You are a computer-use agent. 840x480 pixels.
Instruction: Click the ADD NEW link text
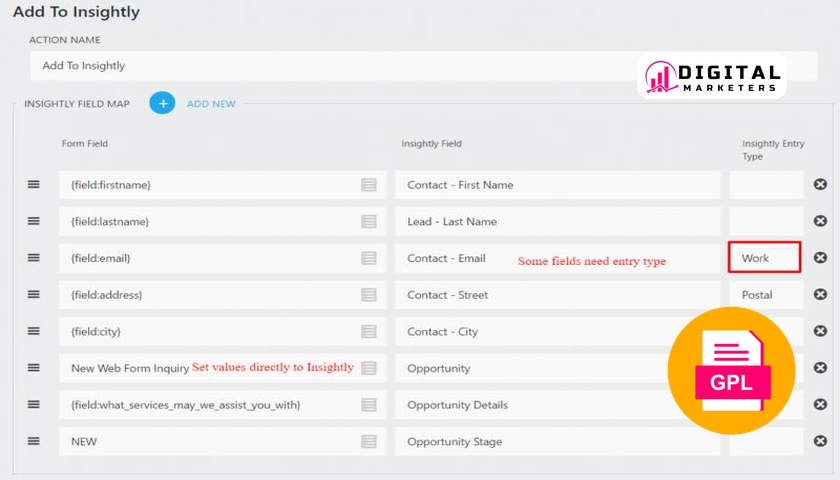point(211,104)
